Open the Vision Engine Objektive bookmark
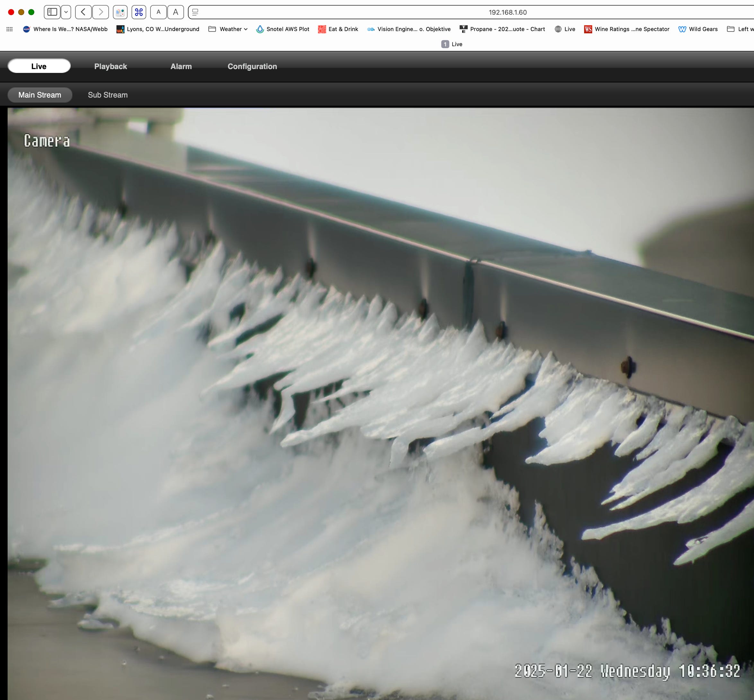The image size is (754, 700). pos(409,29)
